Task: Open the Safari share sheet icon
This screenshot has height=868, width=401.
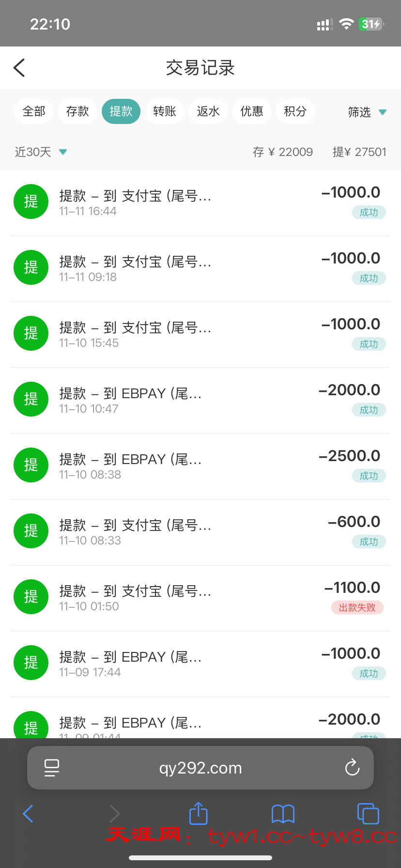Action: point(198,813)
